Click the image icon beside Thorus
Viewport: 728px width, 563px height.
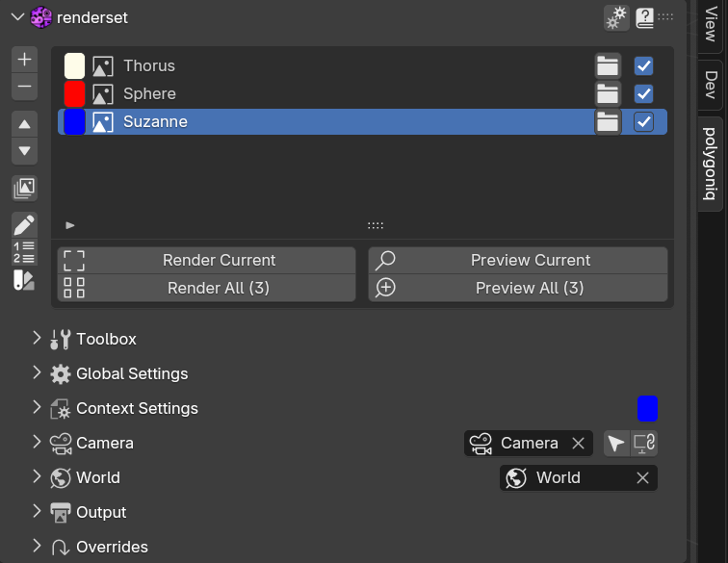click(103, 65)
